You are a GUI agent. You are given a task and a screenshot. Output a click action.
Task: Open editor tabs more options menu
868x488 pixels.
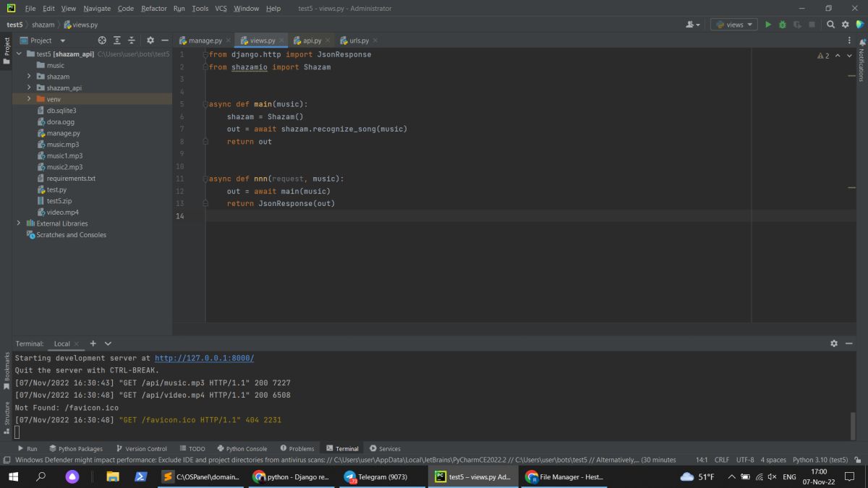tap(849, 40)
